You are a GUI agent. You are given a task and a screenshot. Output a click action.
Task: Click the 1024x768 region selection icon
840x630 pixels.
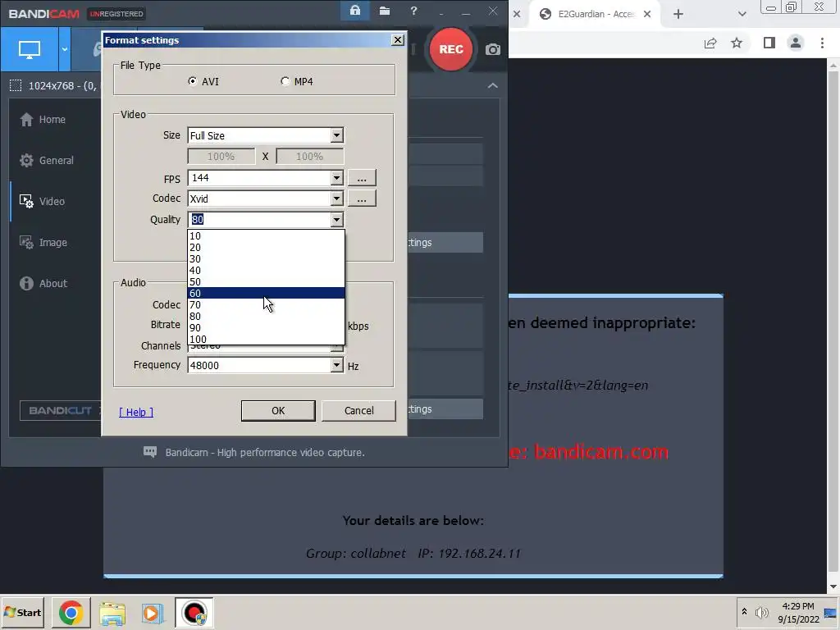(x=16, y=85)
